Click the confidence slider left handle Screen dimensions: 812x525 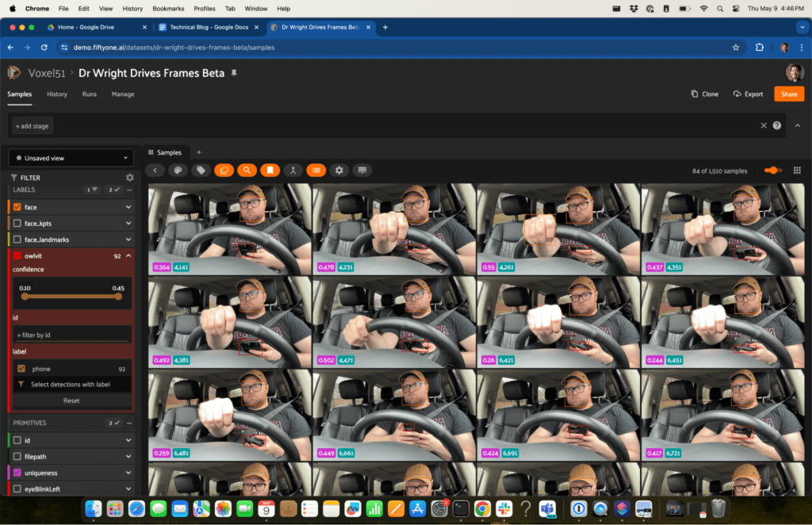pyautogui.click(x=25, y=297)
